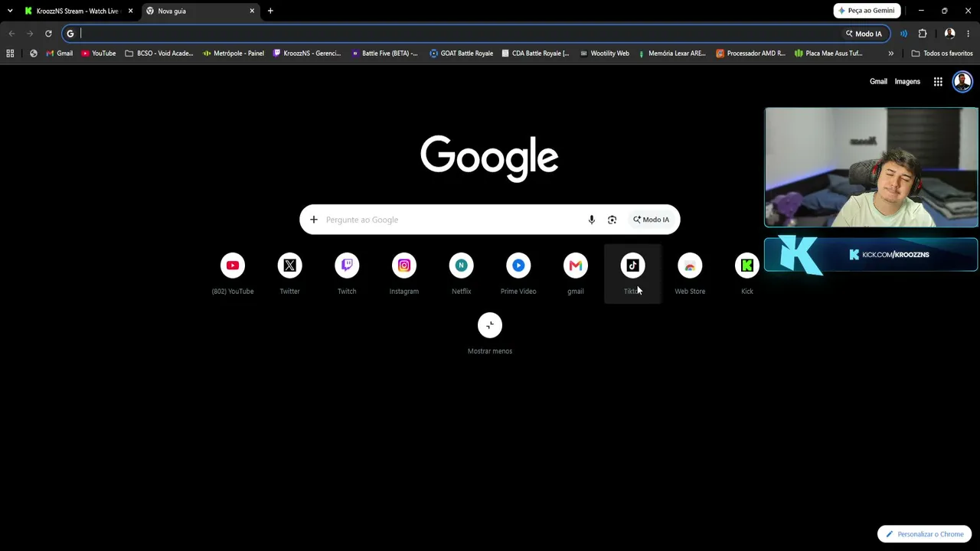The image size is (980, 551).
Task: Open the Chrome profile avatar in toolbar
Action: tap(949, 34)
